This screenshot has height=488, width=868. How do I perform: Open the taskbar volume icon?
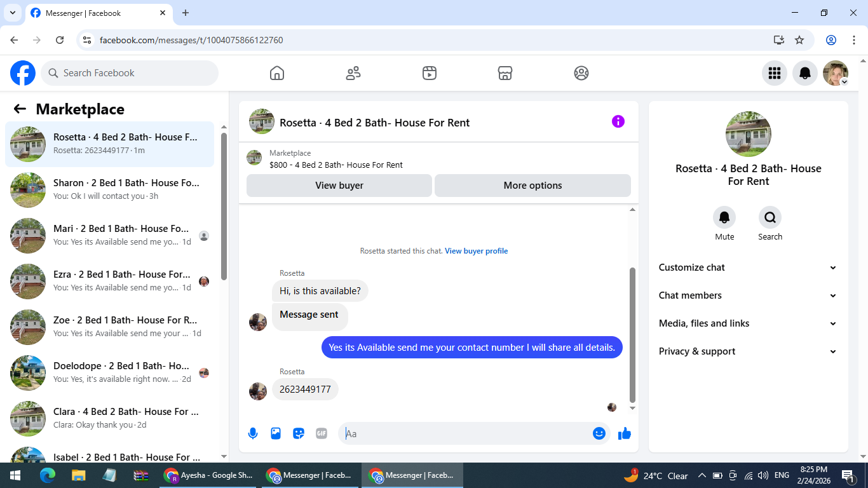coord(763,475)
